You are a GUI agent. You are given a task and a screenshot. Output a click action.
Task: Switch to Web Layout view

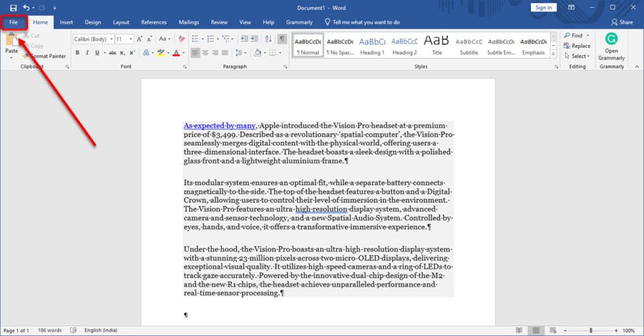pyautogui.click(x=553, y=330)
